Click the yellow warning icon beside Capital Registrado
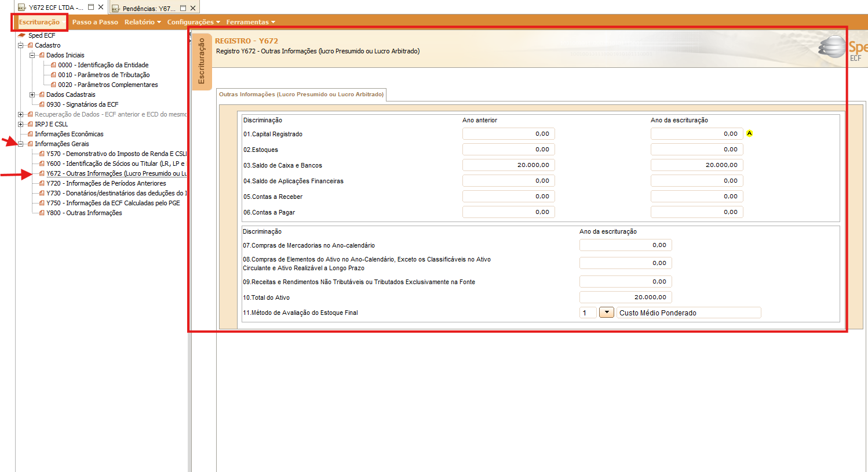868x472 pixels. click(x=749, y=133)
